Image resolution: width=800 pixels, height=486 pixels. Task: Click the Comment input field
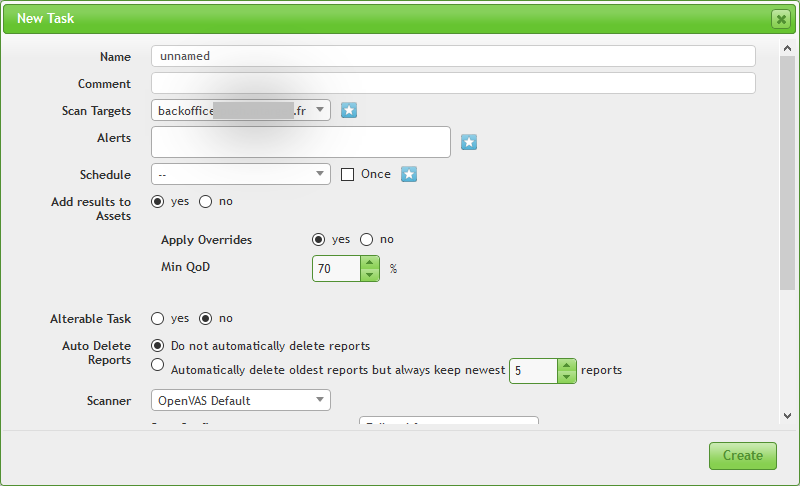[x=453, y=84]
